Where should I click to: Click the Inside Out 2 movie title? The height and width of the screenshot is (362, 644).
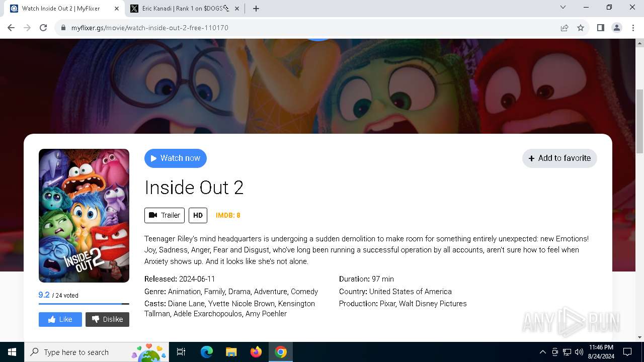point(194,188)
